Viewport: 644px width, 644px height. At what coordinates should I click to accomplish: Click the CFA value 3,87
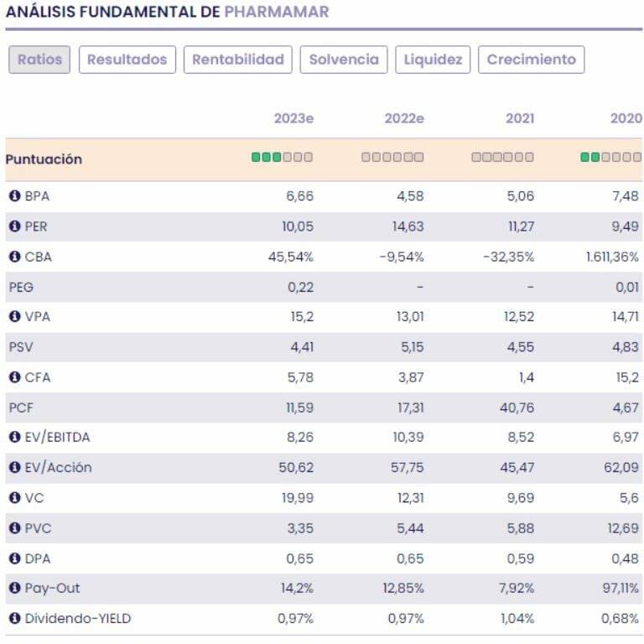click(411, 377)
